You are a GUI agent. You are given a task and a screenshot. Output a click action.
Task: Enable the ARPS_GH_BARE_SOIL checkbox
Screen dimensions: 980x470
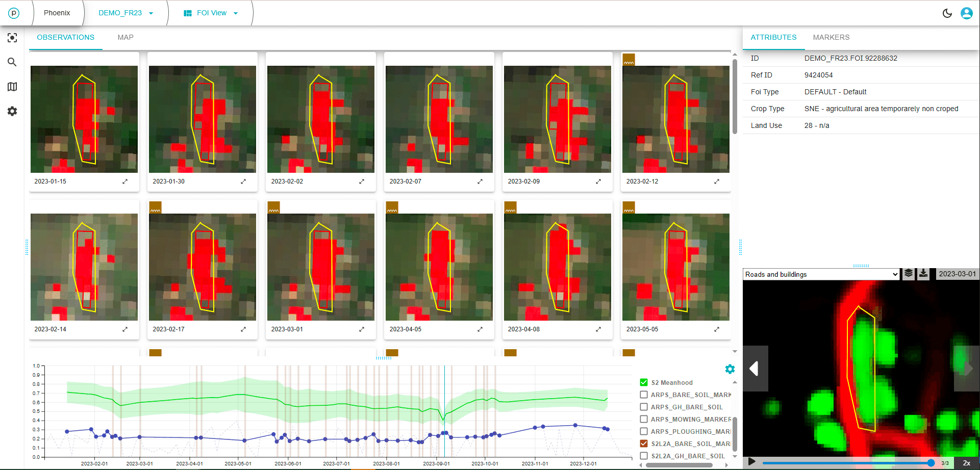pos(644,407)
